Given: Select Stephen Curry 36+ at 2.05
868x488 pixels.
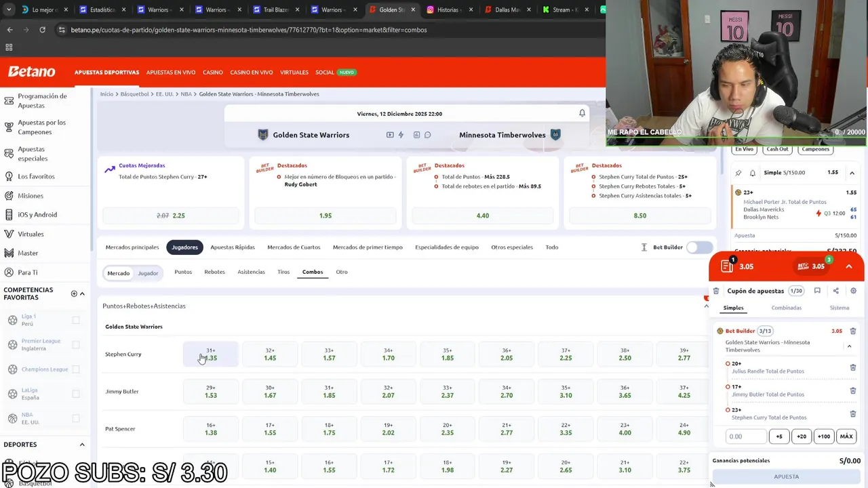Looking at the screenshot, I should point(507,354).
